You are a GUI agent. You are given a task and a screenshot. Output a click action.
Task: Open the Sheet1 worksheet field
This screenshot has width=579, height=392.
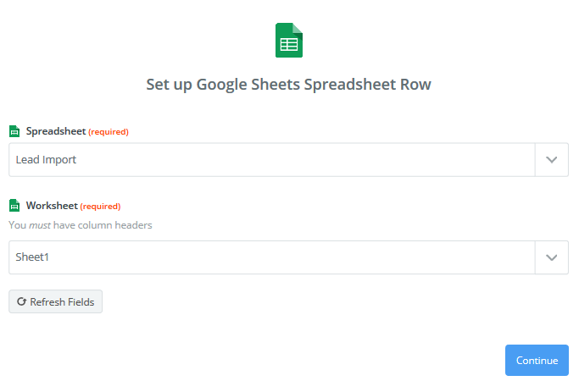pos(272,257)
